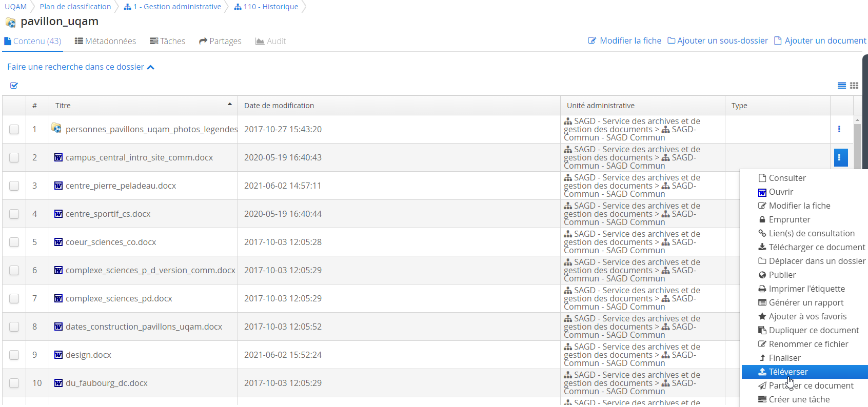Open breadcrumb 110 - Historique
Image resolution: width=868 pixels, height=407 pixels.
coord(266,7)
